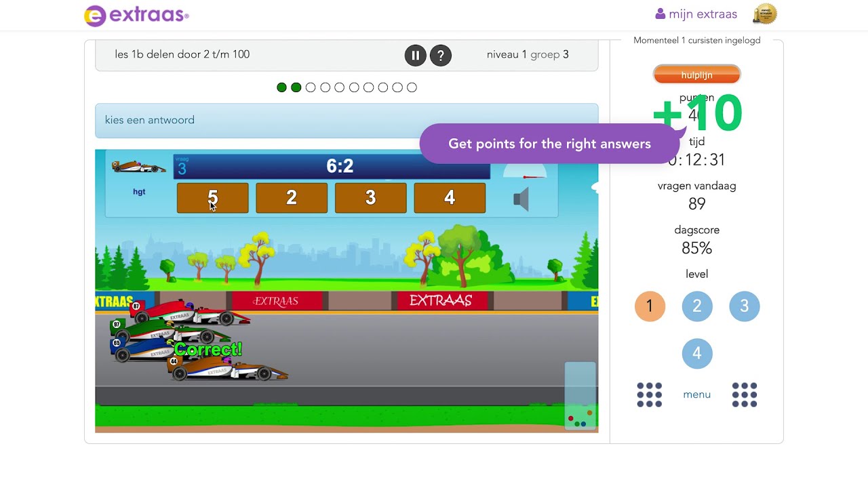Select the blue circle numbered 4
The height and width of the screenshot is (488, 868).
pos(697,353)
